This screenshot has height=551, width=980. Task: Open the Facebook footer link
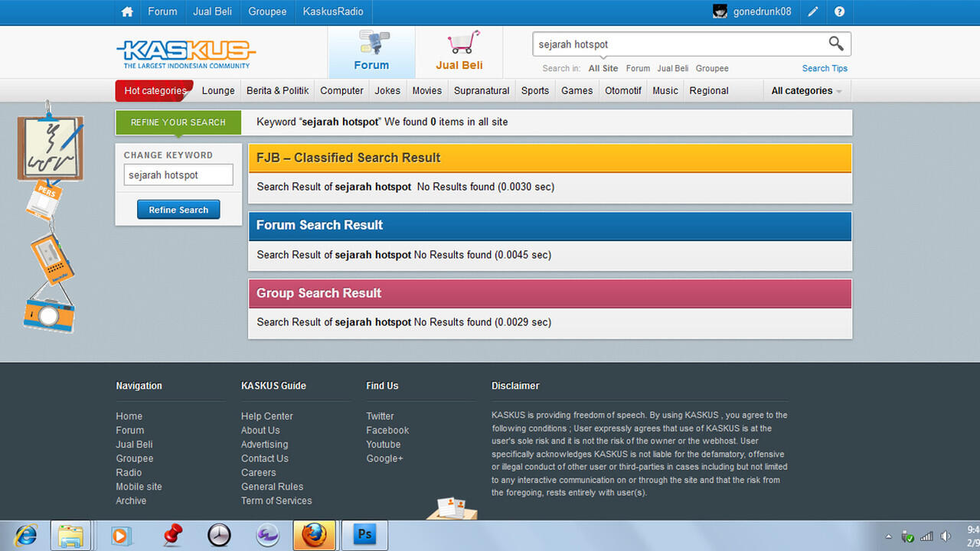(x=387, y=430)
